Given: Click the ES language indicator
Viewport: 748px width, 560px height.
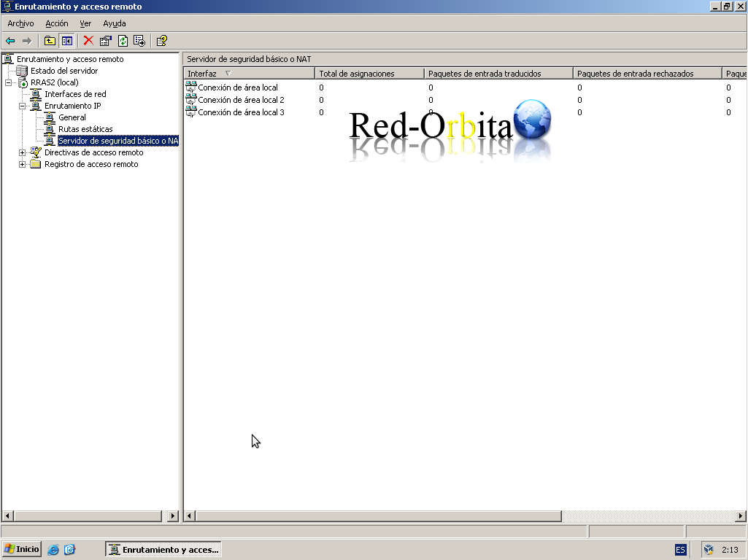Looking at the screenshot, I should (680, 550).
